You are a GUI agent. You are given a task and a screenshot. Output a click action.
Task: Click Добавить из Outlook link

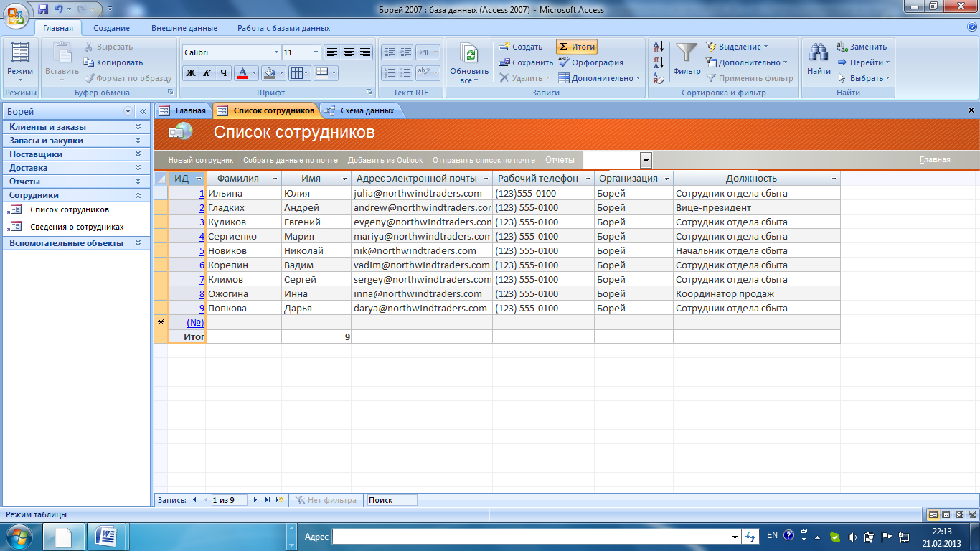tap(385, 160)
